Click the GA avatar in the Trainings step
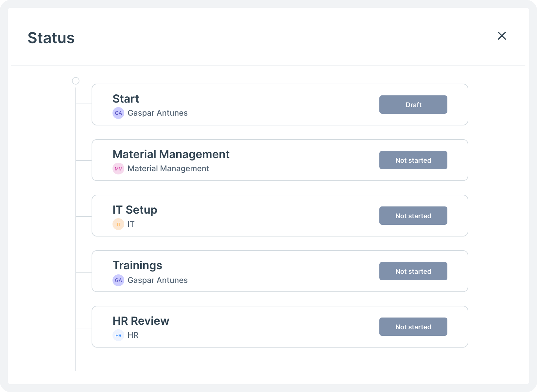This screenshot has width=537, height=392. [x=118, y=280]
